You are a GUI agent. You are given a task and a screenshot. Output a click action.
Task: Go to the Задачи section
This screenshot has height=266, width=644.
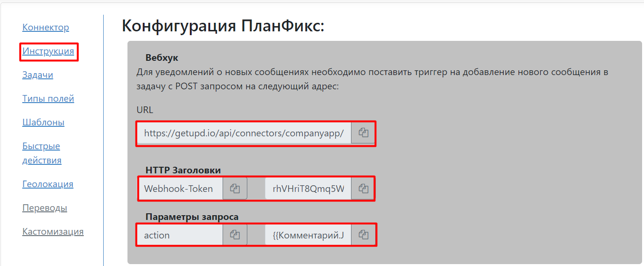[38, 75]
